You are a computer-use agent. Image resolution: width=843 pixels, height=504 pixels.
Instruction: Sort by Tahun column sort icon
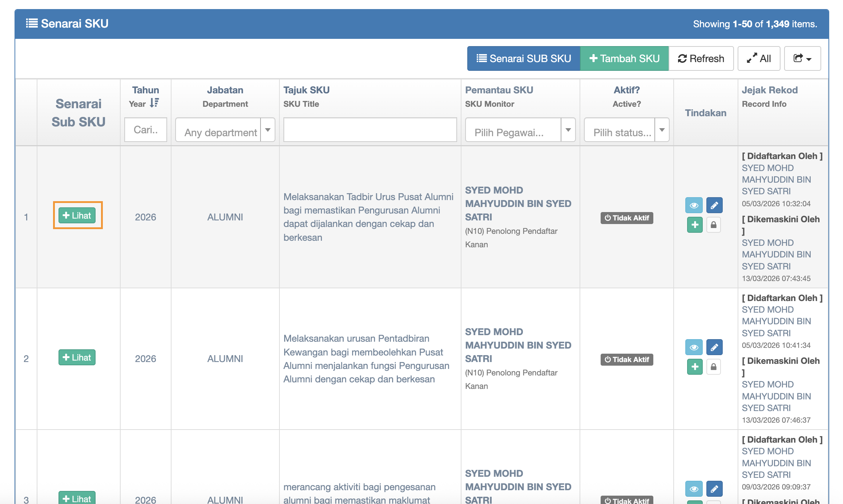pos(154,103)
